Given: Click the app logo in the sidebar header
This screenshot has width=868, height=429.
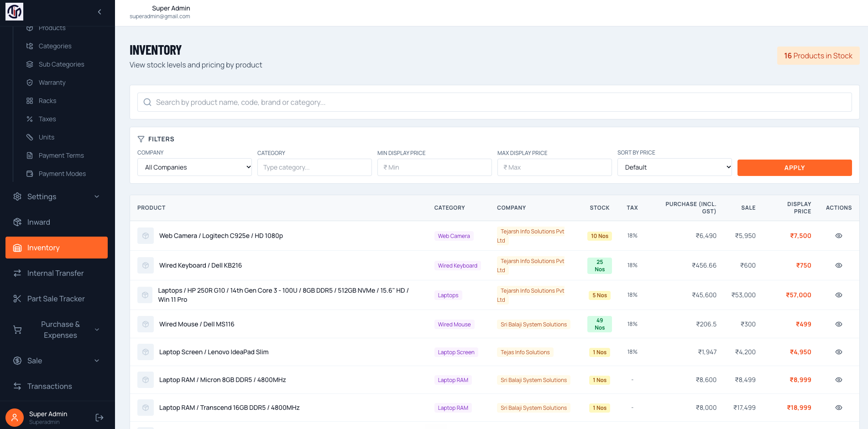Looking at the screenshot, I should pos(14,12).
